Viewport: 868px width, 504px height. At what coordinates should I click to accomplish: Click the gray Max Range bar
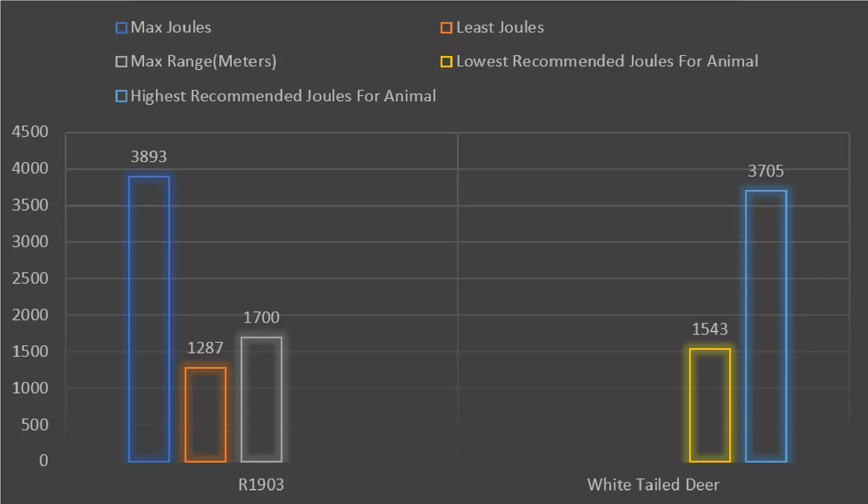[261, 399]
